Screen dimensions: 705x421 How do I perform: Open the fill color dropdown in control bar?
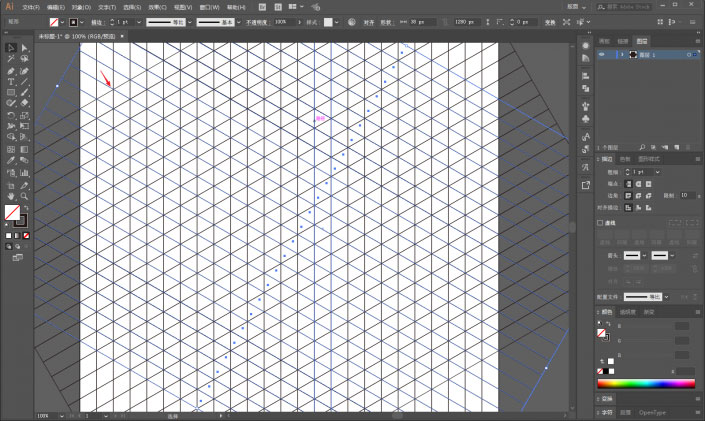click(62, 22)
